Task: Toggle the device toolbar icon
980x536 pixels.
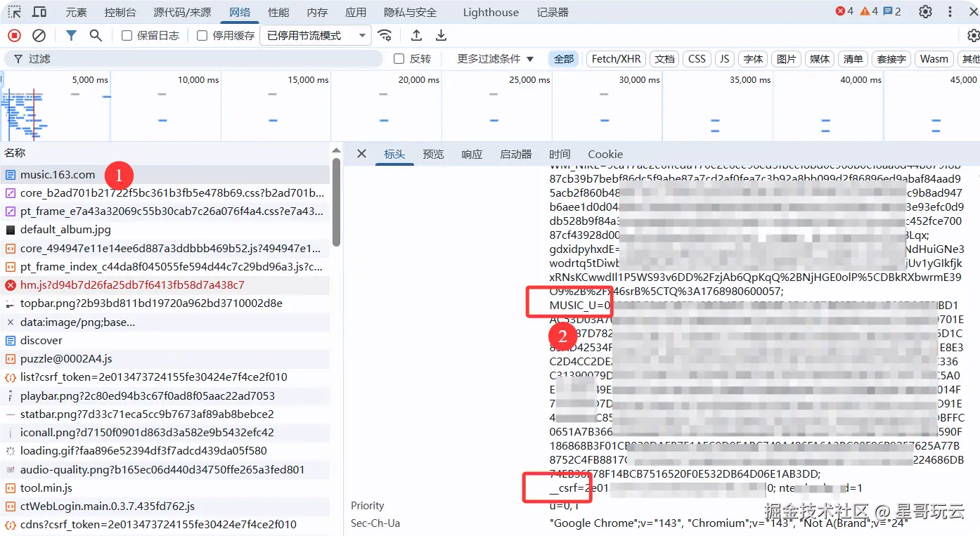Action: [39, 12]
